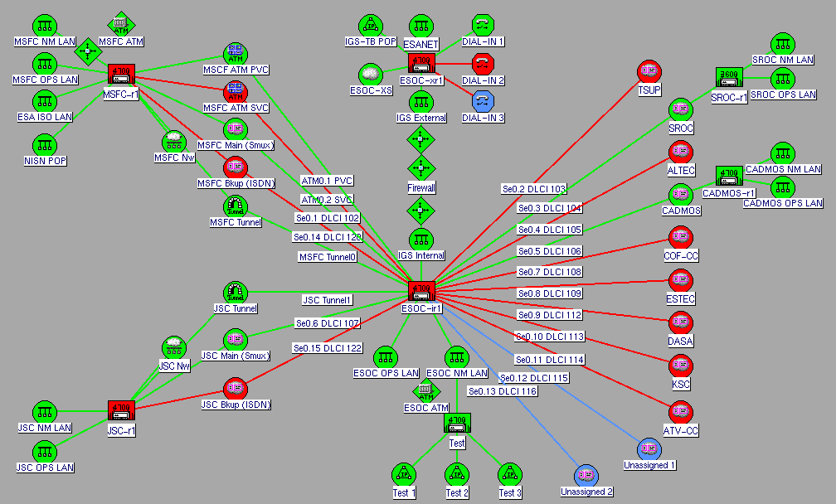Screen dimensions: 836x504
Task: Click the green SROC node icon
Action: point(681,110)
